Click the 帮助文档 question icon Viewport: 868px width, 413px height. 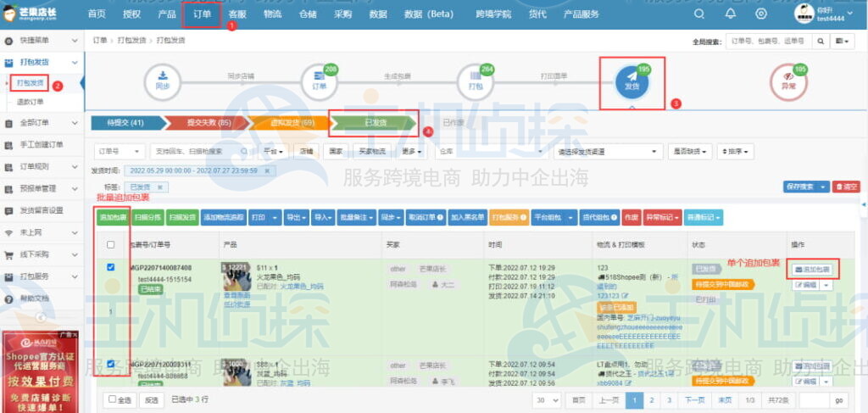8,299
